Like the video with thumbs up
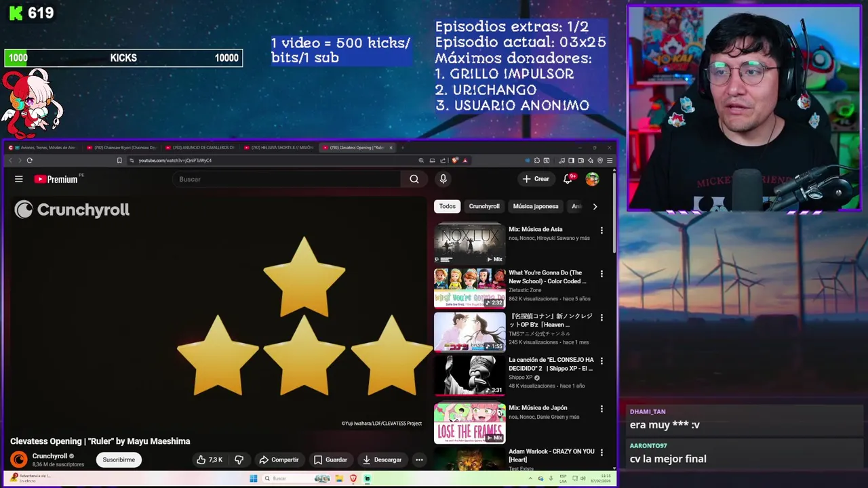868x488 pixels. pos(210,460)
